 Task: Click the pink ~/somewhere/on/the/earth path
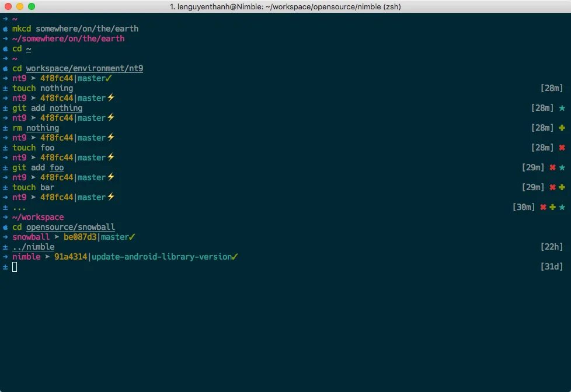(68, 38)
